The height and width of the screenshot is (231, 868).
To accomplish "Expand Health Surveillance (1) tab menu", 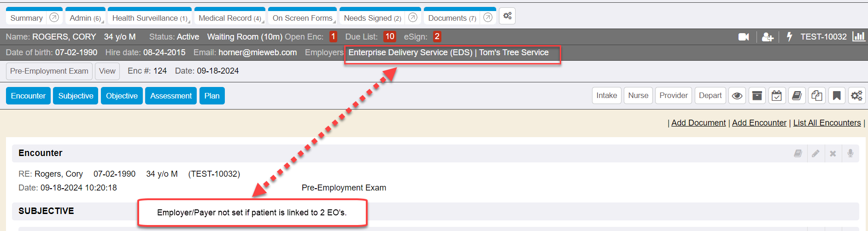I will pos(149,18).
